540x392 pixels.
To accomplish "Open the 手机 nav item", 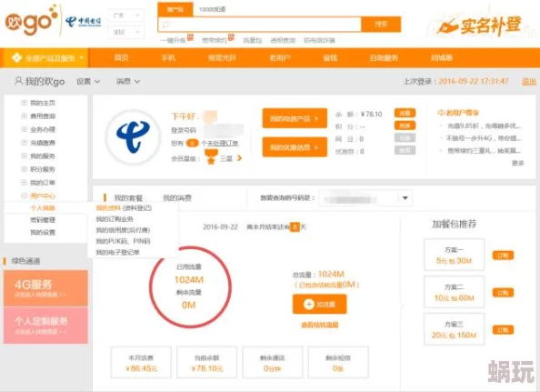I will click(x=168, y=58).
